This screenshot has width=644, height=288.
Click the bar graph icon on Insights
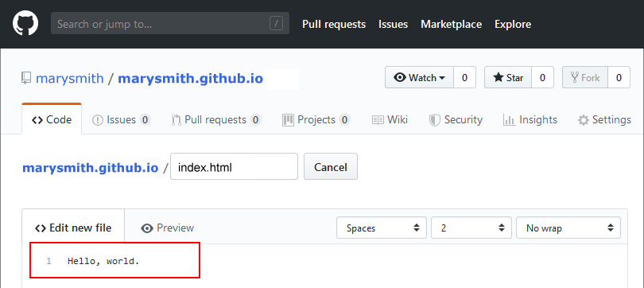(x=509, y=120)
